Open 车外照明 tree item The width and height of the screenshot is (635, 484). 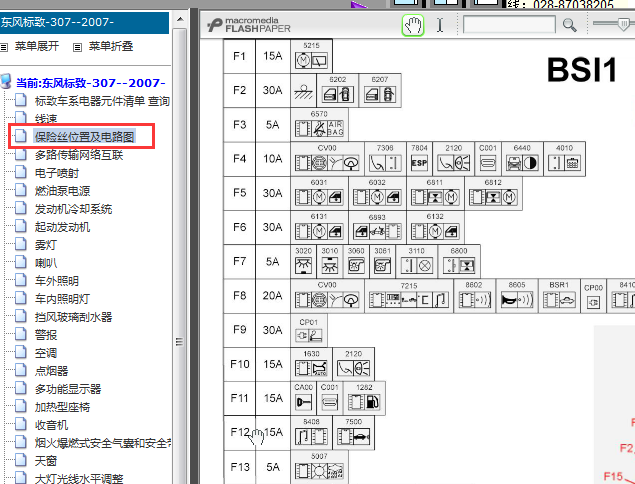pyautogui.click(x=57, y=281)
